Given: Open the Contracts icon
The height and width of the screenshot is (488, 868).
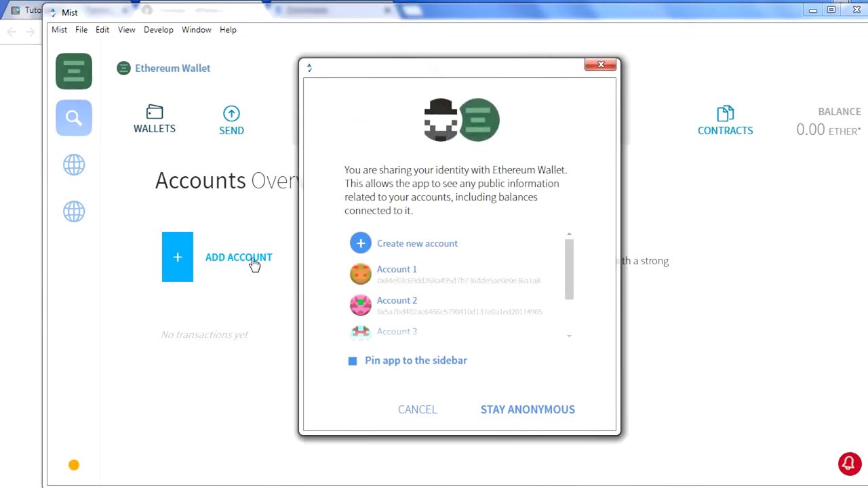Looking at the screenshot, I should coord(725,113).
